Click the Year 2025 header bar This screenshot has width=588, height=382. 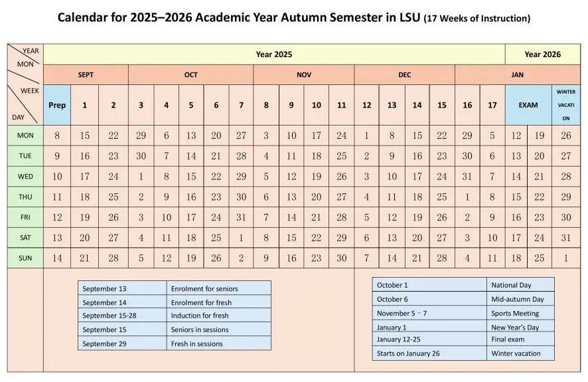[273, 54]
